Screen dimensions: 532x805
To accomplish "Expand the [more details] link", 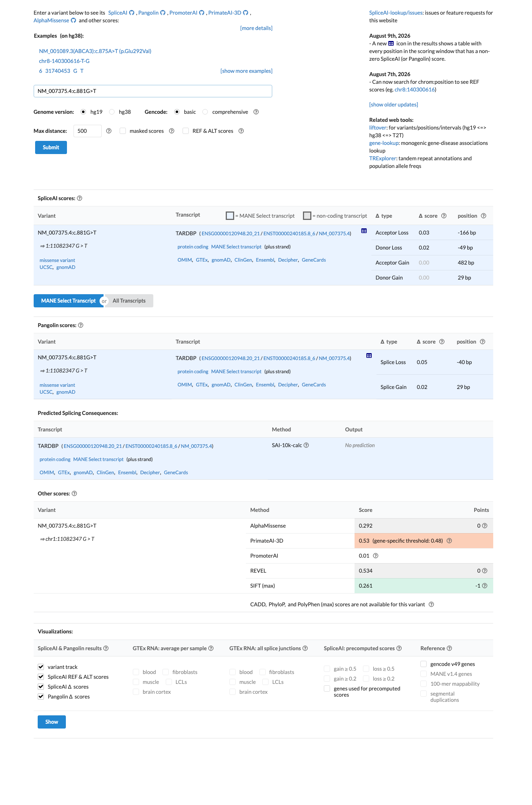I will (x=256, y=28).
